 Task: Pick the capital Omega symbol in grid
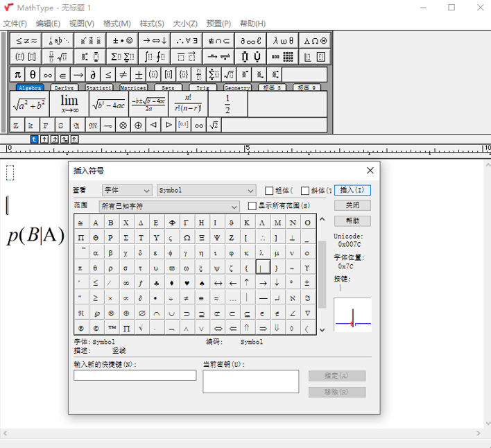click(187, 238)
